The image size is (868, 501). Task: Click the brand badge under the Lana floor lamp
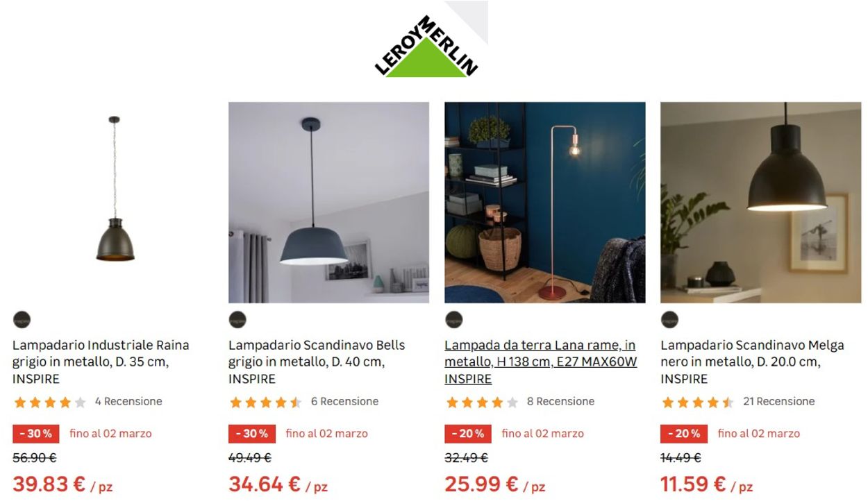[453, 320]
